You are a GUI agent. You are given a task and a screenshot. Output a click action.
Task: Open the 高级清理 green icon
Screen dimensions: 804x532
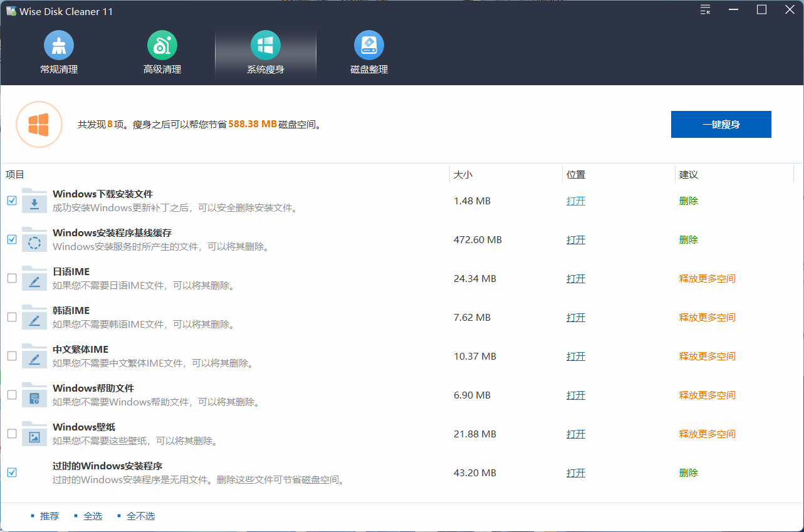pyautogui.click(x=162, y=46)
